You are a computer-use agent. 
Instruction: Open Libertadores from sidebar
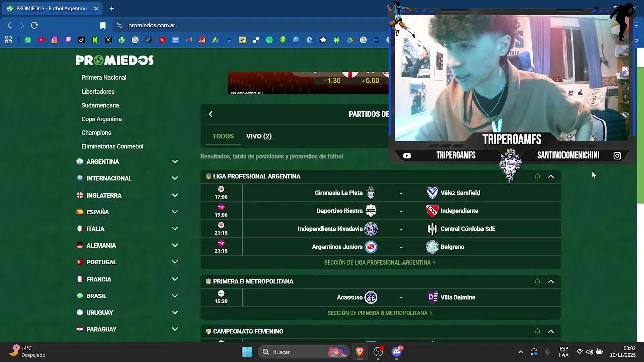[98, 92]
